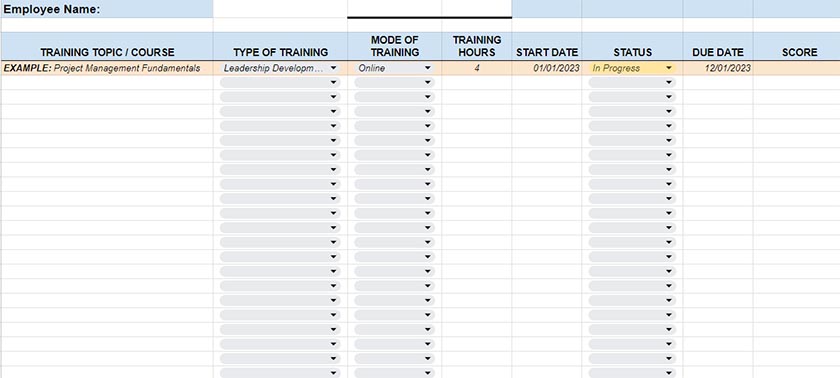The height and width of the screenshot is (378, 840).
Task: Select the 'START DATE' header cell
Action: coord(547,47)
